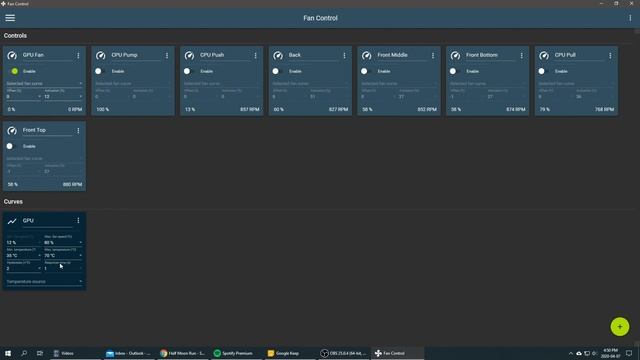Switch to Chrome Half Moon Run window
This screenshot has width=640, height=360.
click(x=183, y=353)
